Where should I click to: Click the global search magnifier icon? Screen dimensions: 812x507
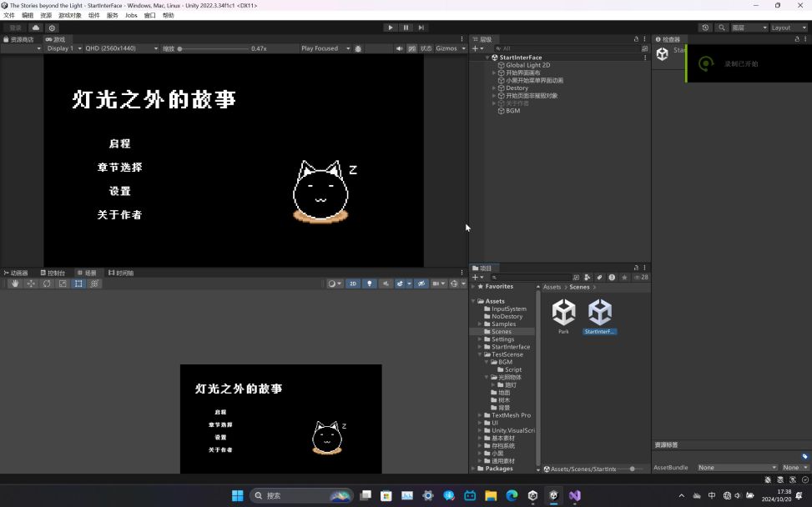(x=722, y=28)
